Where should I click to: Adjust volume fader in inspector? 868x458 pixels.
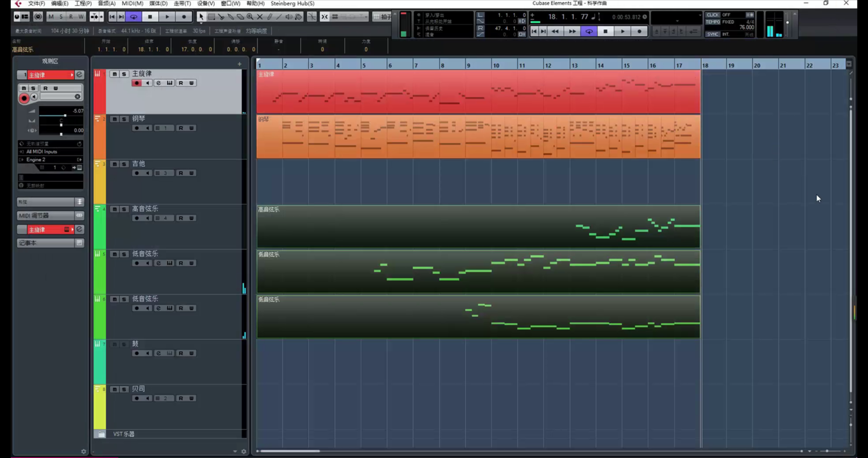(61, 115)
